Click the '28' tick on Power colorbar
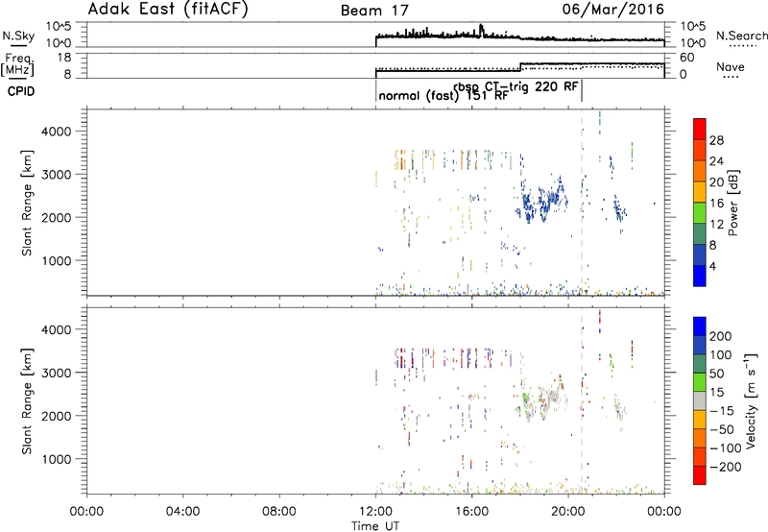The height and width of the screenshot is (532, 768). [716, 140]
